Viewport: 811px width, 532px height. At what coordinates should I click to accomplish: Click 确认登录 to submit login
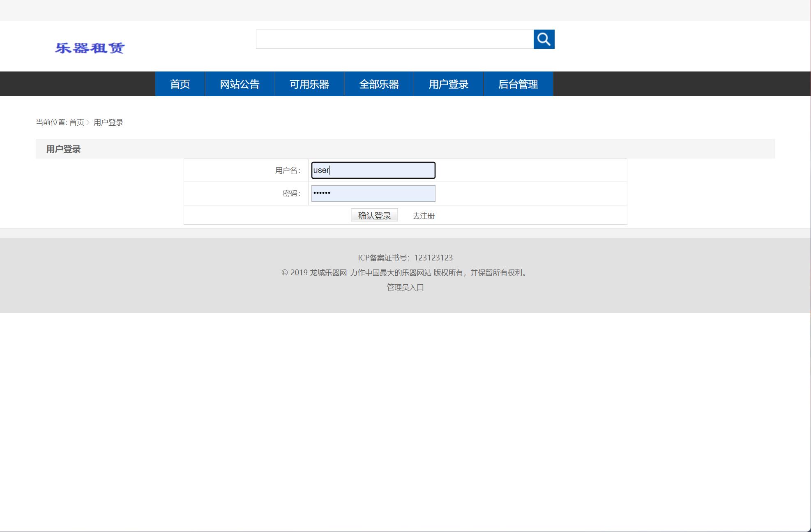(x=374, y=215)
